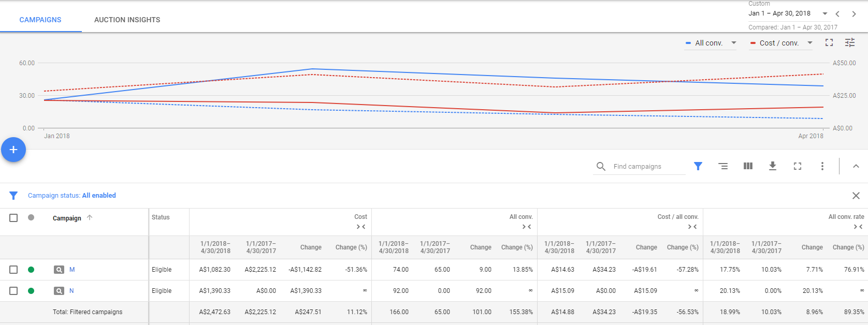This screenshot has width=868, height=325.
Task: Open campaign N link
Action: coord(71,291)
